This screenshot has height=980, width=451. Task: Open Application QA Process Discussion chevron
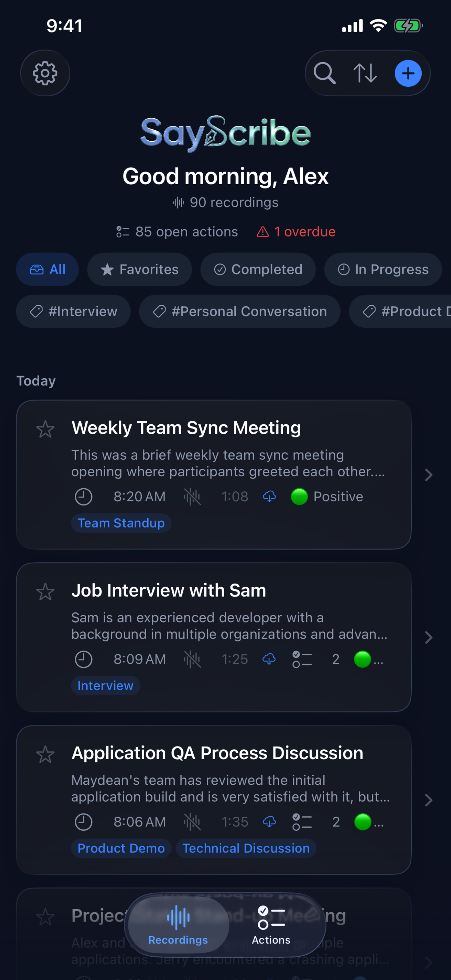point(428,800)
